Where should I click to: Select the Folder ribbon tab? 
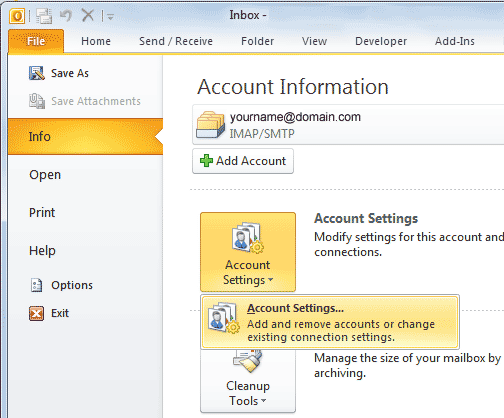257,41
